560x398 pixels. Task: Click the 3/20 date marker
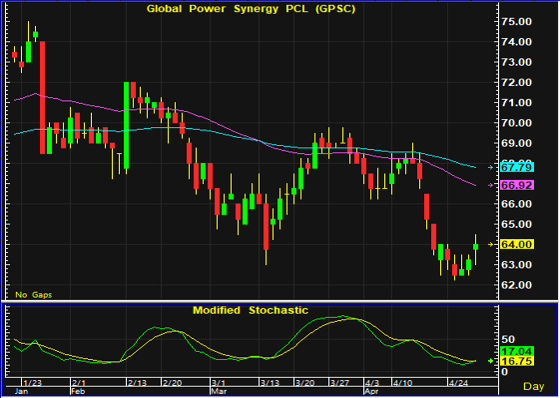[305, 383]
